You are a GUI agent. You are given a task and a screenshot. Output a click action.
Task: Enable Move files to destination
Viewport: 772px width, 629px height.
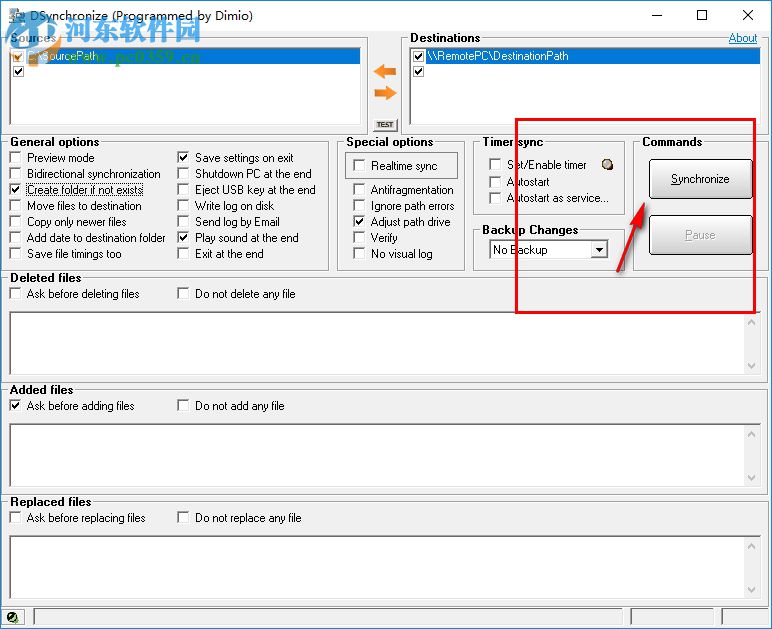(x=16, y=206)
